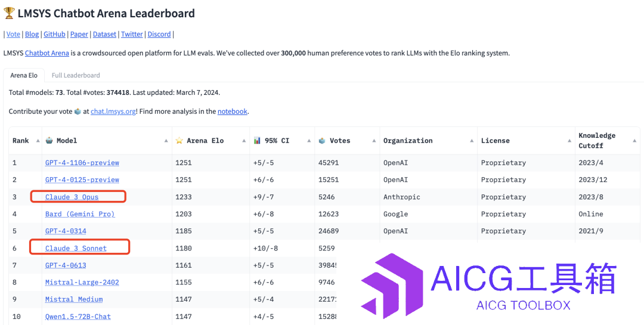Select the Arena Elo tab

(24, 75)
